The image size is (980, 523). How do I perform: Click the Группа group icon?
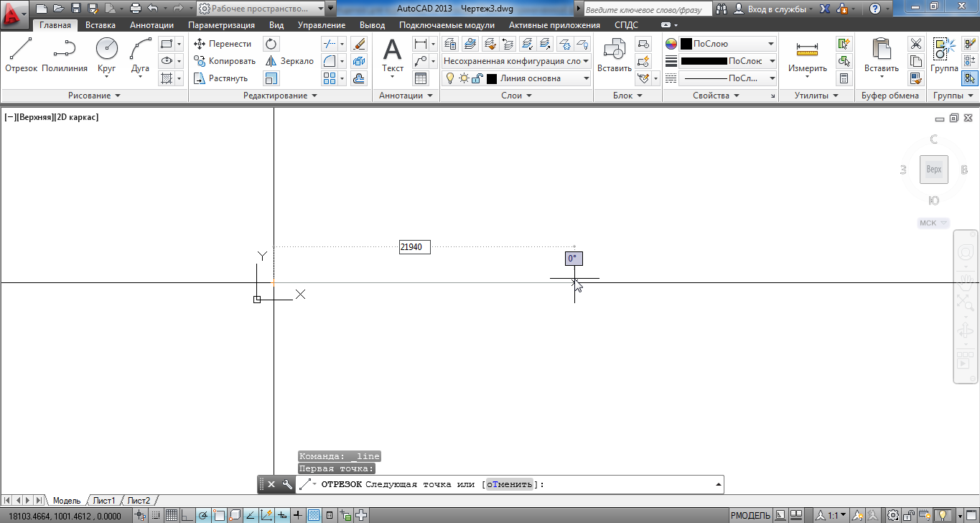[x=944, y=55]
